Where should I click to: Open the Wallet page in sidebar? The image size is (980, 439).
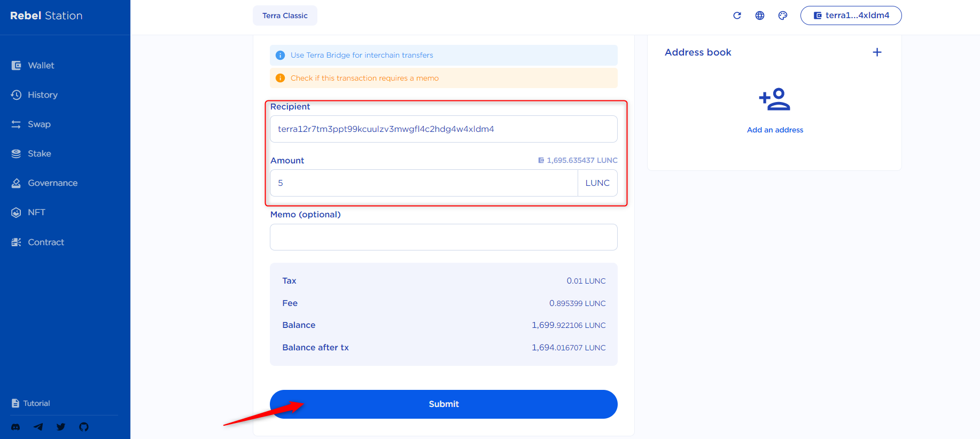[x=33, y=65]
